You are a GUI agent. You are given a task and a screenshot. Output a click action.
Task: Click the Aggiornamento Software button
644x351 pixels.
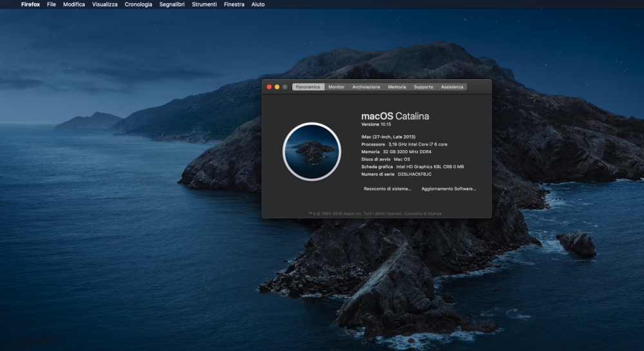(x=448, y=189)
